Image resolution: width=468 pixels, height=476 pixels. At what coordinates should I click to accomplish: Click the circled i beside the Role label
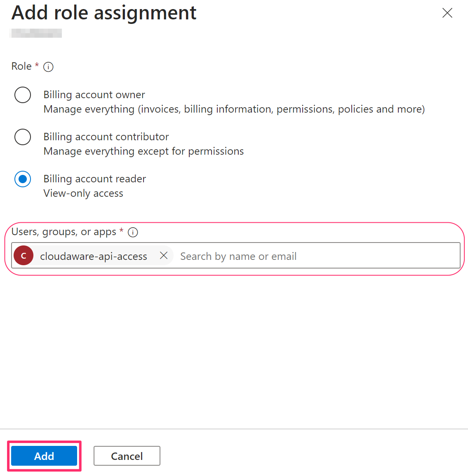pyautogui.click(x=48, y=66)
